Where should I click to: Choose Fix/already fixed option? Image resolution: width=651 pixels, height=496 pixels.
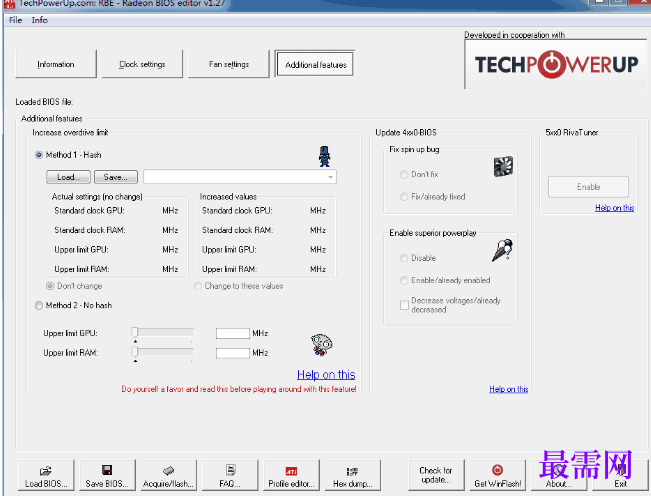click(x=404, y=197)
